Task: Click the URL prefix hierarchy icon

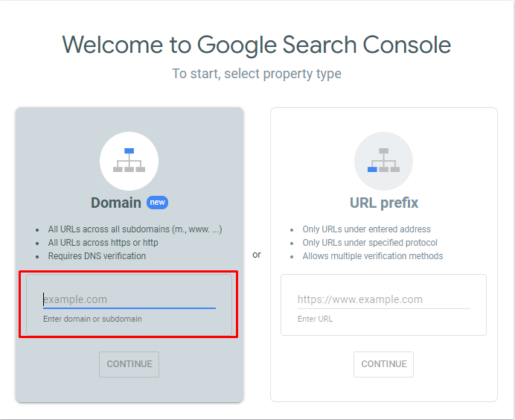Action: [383, 161]
